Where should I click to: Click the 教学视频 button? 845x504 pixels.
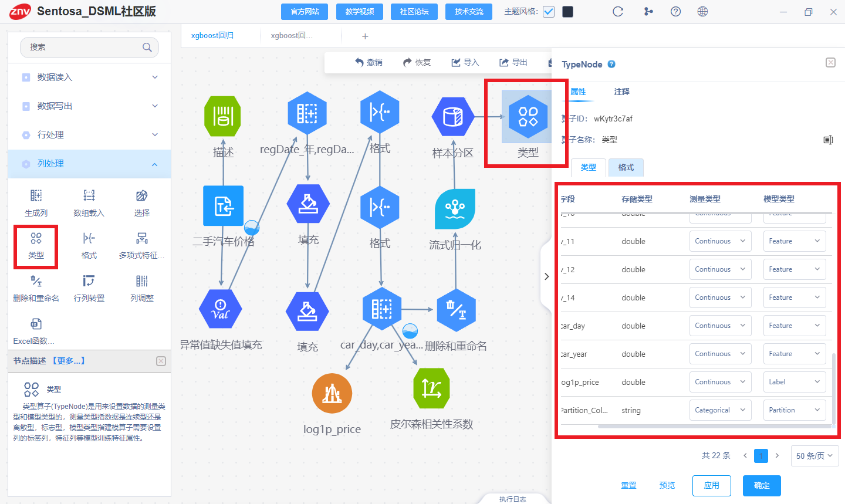click(360, 12)
